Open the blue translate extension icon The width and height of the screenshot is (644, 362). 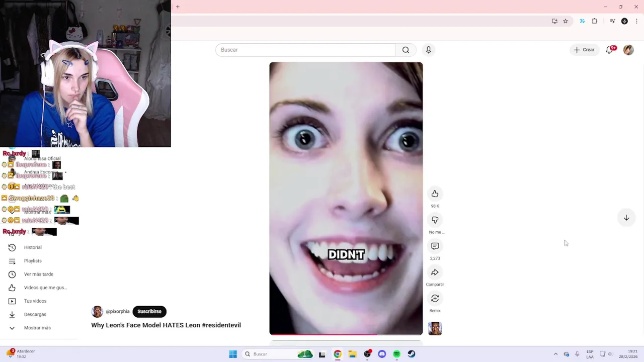click(x=582, y=21)
